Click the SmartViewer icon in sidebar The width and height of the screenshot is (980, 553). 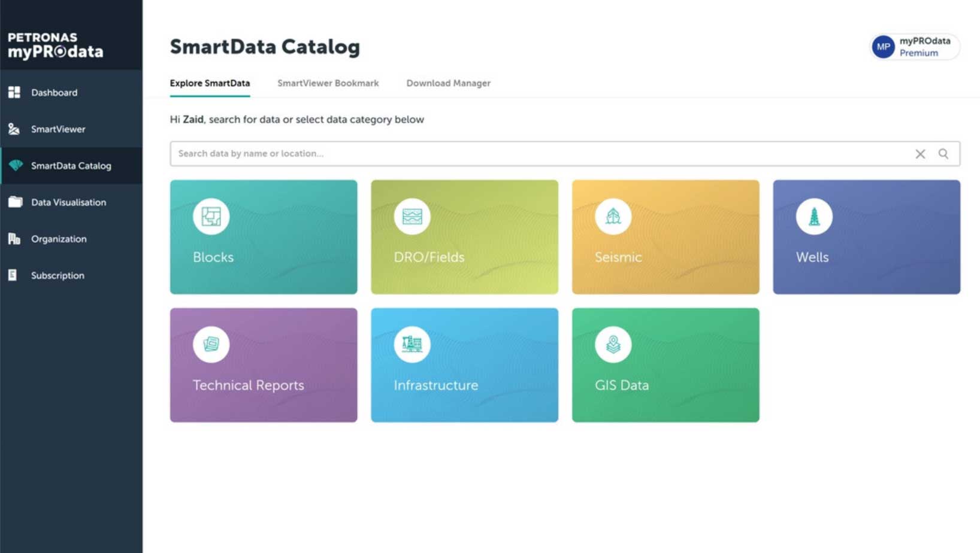pos(14,129)
